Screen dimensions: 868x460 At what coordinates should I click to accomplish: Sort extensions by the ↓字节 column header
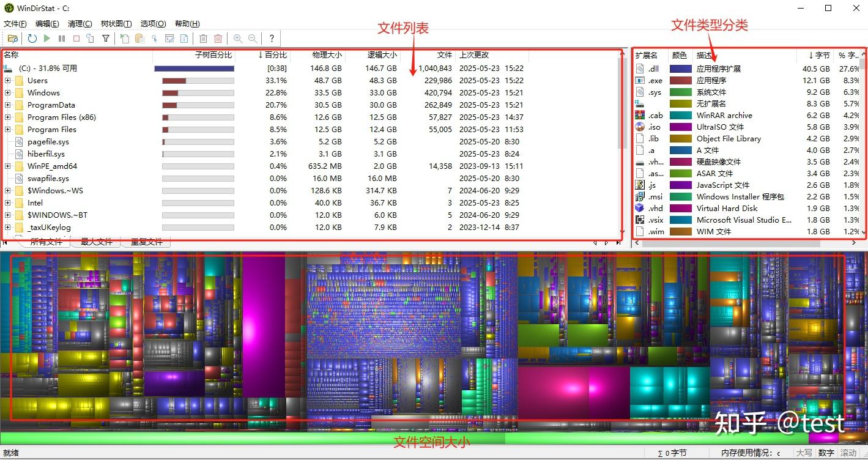(x=817, y=54)
